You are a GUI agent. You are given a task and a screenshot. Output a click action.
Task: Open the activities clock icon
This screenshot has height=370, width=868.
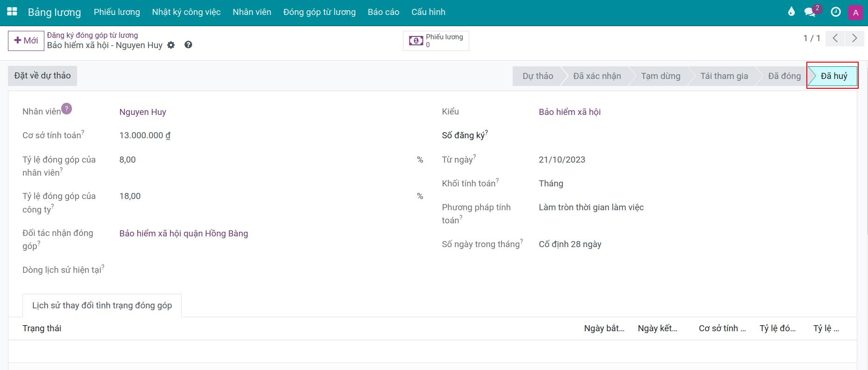(x=836, y=12)
